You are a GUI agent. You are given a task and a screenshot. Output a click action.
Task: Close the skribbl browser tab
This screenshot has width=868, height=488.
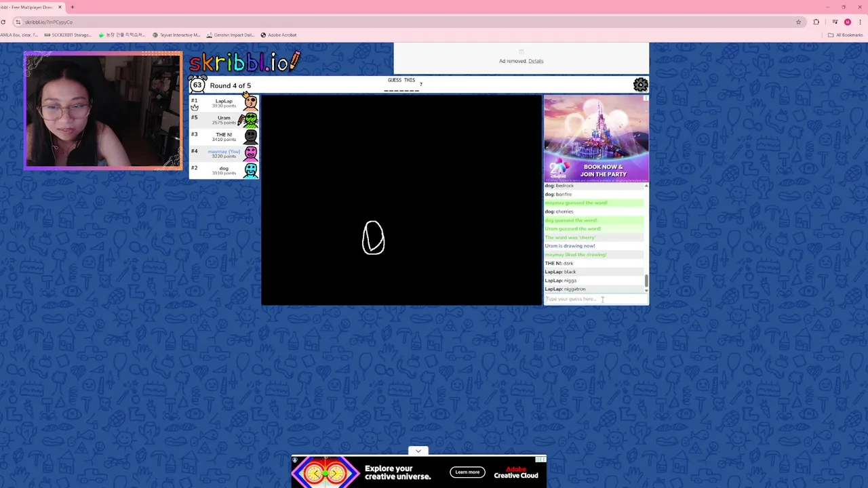(60, 7)
